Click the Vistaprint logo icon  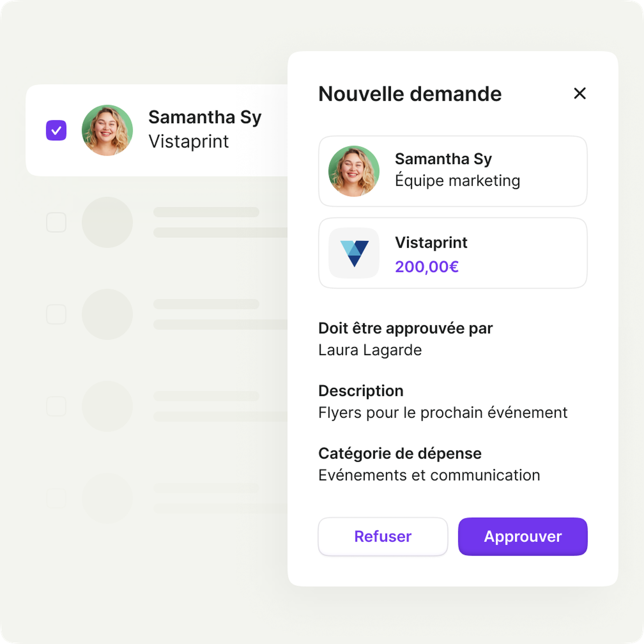[x=354, y=253]
